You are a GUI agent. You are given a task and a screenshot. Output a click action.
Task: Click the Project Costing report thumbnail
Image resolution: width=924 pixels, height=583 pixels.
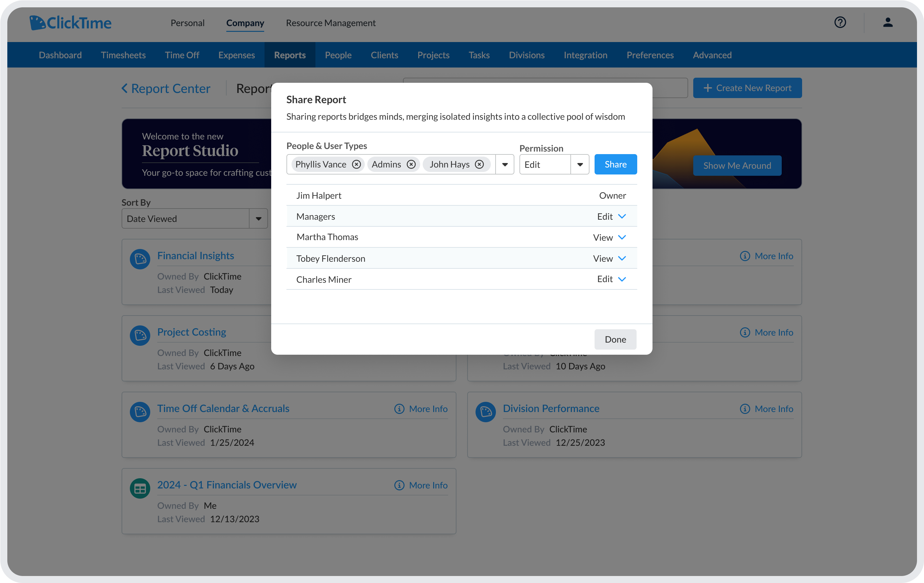(140, 336)
